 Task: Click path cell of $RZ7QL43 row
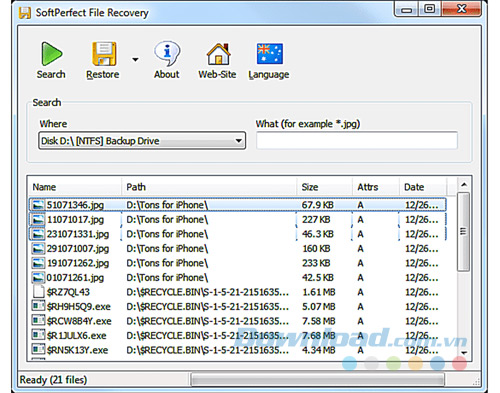[x=207, y=292]
